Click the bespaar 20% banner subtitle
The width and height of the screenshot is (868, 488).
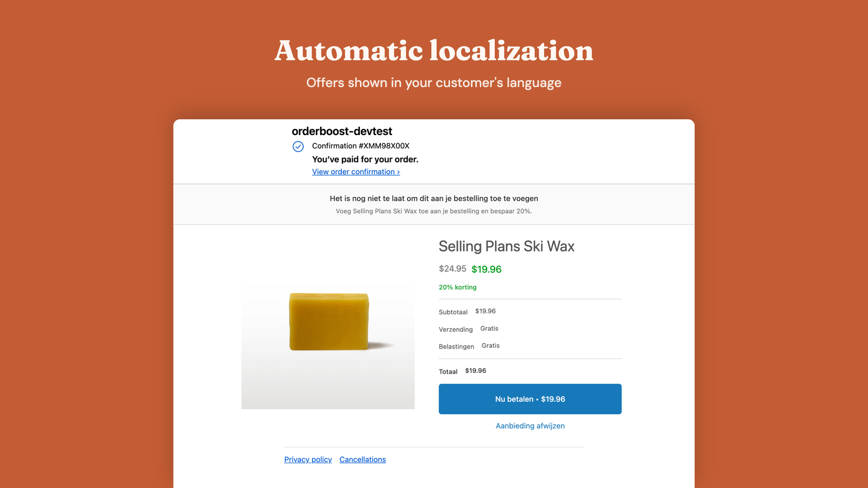[433, 211]
